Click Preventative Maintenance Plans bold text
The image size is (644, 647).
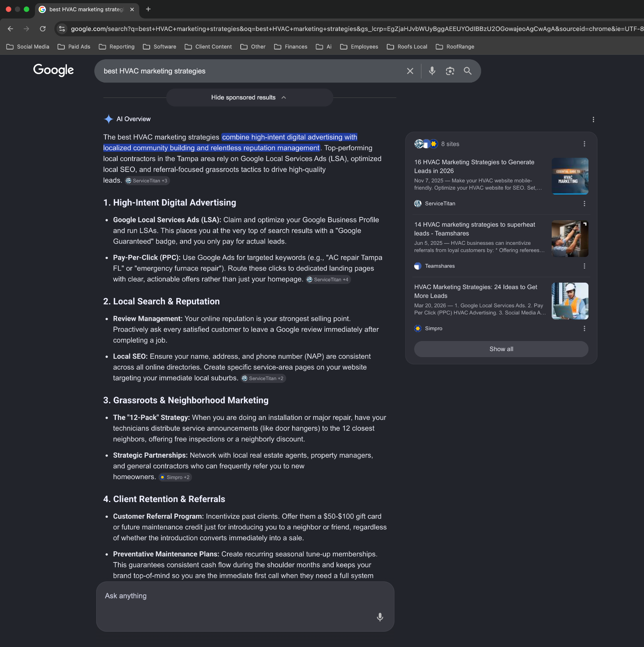(x=166, y=554)
